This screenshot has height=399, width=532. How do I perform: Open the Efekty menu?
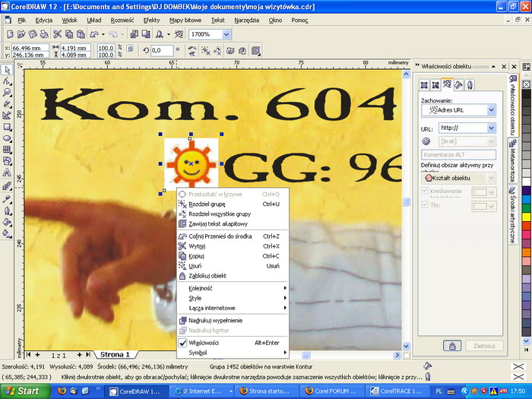(151, 19)
